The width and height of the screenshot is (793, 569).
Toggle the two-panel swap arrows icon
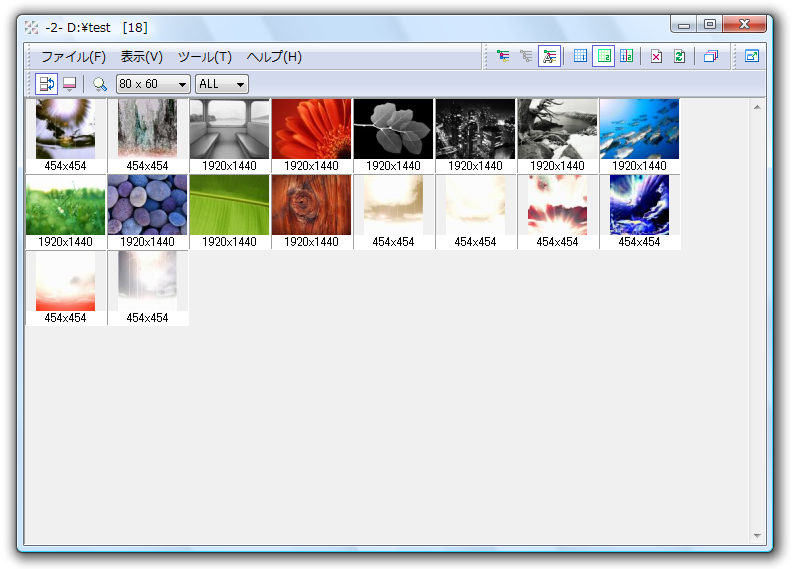pos(47,84)
